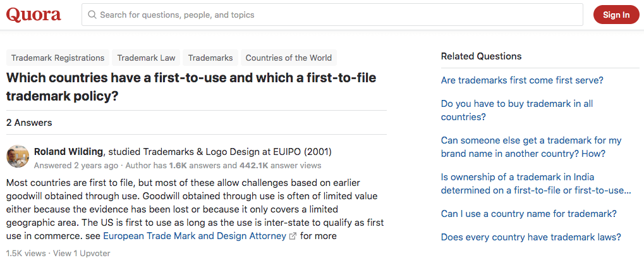644x272 pixels.
Task: Open the Countries of the World tag
Action: pos(289,58)
